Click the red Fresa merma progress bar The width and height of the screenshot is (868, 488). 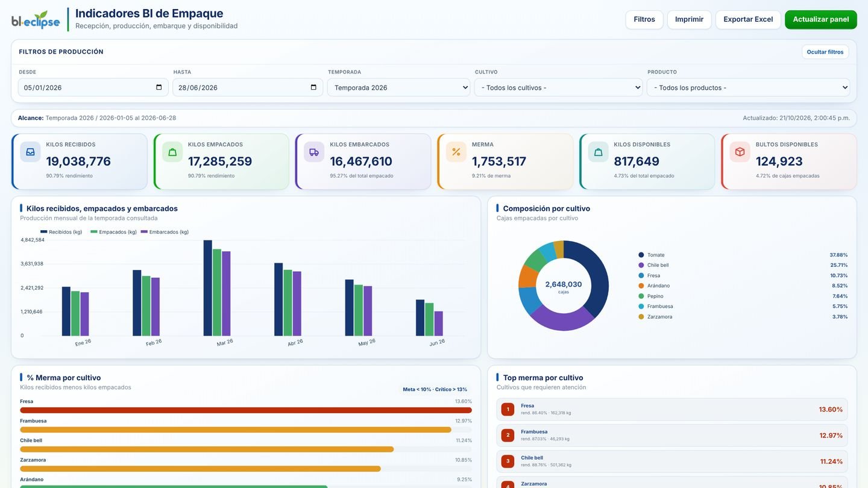pos(246,410)
